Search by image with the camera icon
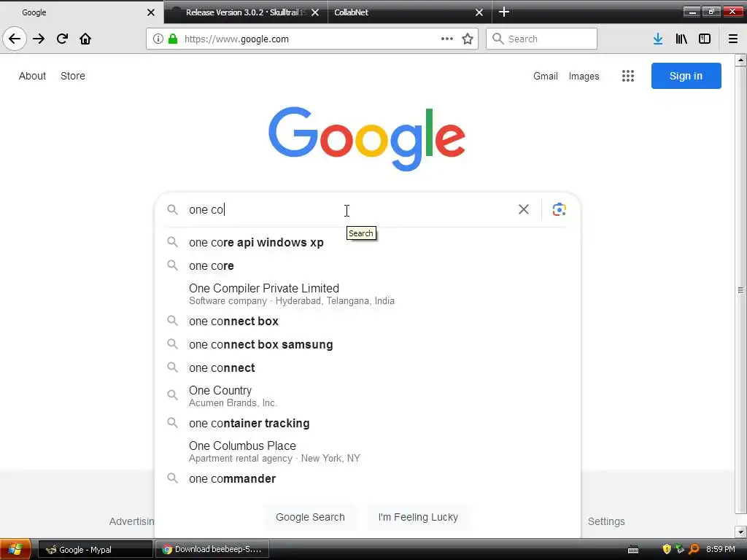Screen dimensions: 747x560 coord(560,209)
